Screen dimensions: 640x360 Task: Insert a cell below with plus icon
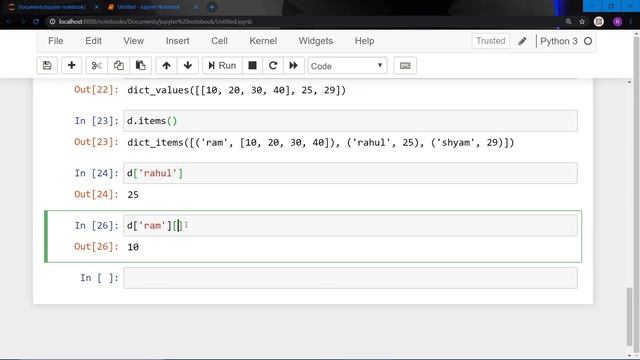coord(71,65)
